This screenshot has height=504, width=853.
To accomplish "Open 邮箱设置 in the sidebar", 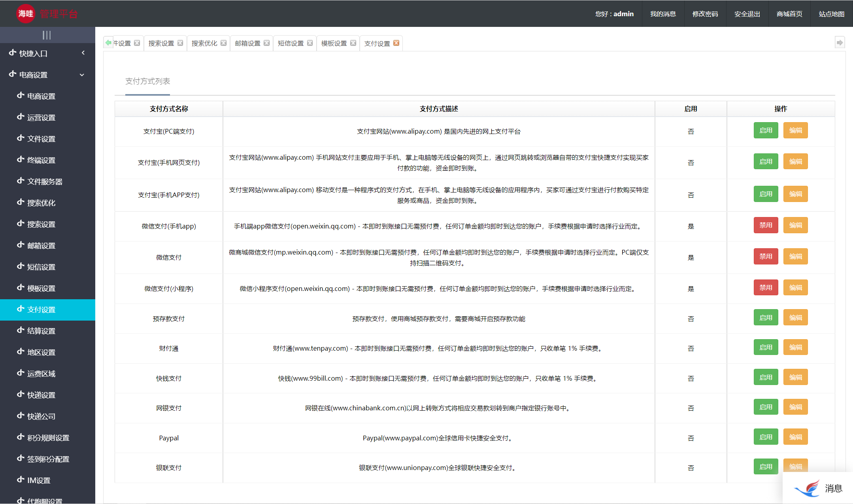I will (47, 245).
